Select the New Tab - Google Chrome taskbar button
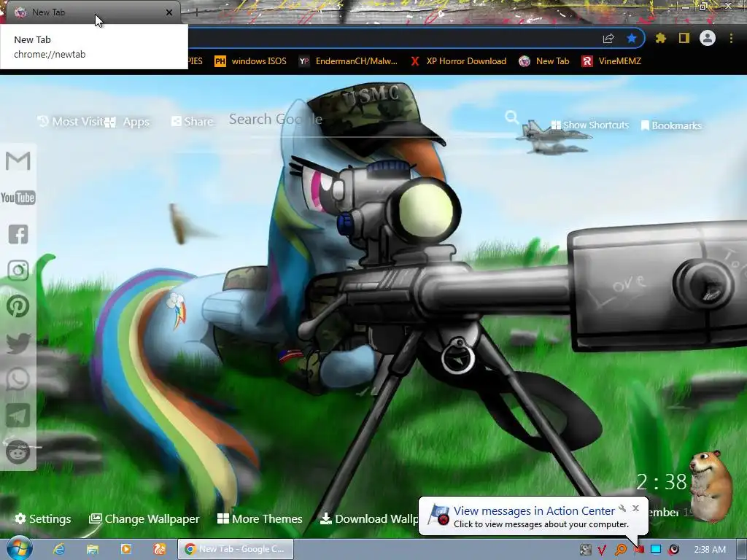The height and width of the screenshot is (560, 747). [x=236, y=549]
